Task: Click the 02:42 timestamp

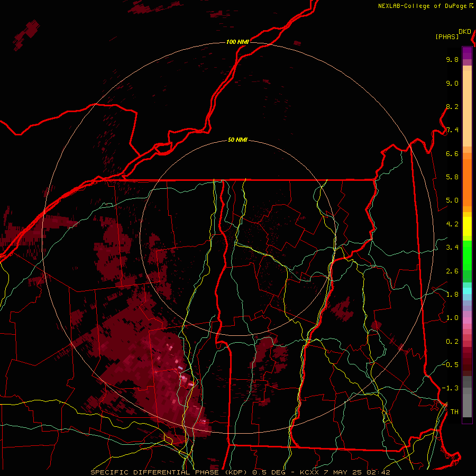Action: coord(378,472)
